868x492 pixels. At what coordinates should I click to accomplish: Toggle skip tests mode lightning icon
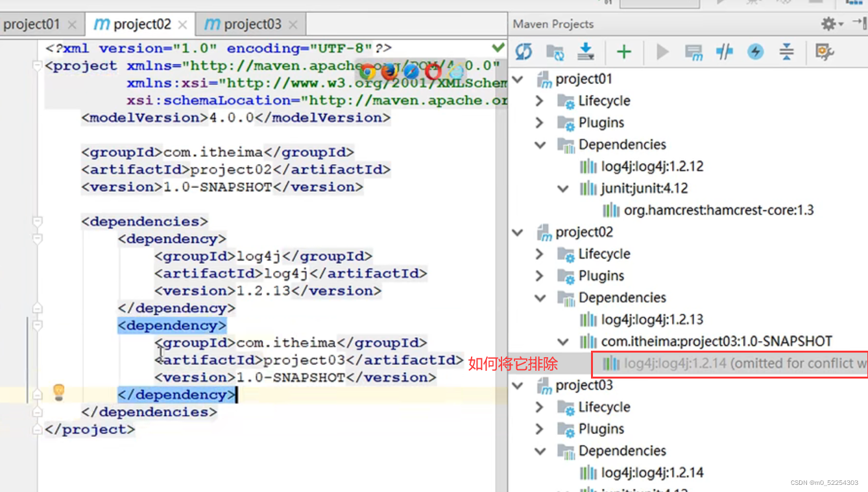[756, 52]
